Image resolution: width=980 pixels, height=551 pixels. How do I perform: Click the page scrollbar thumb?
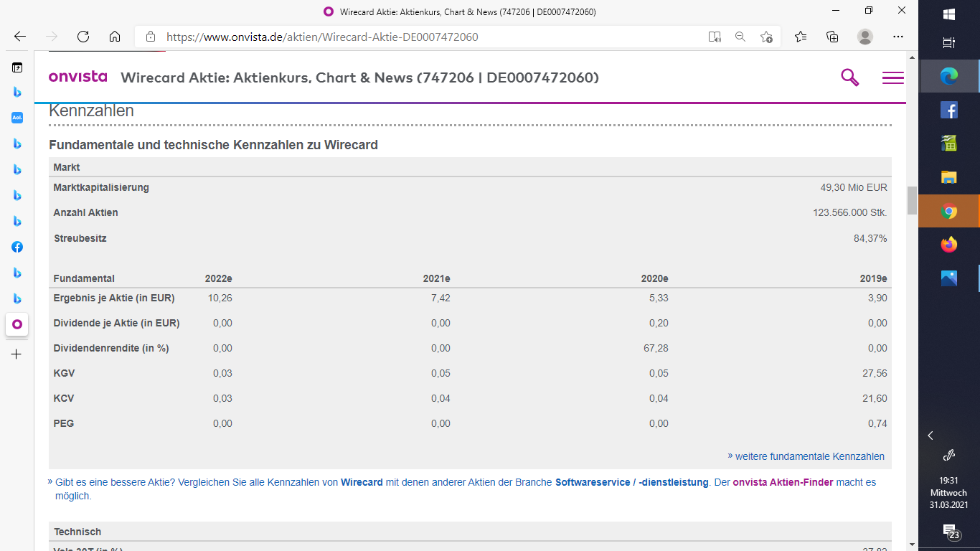tap(912, 200)
